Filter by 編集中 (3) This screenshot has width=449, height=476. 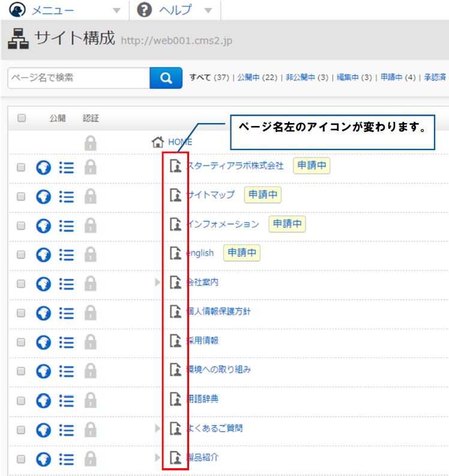[354, 77]
